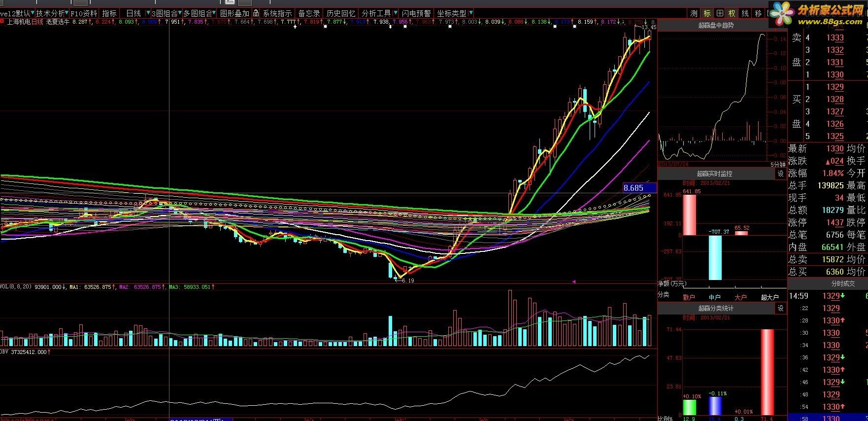The width and height of the screenshot is (868, 421).
Task: Expand the 坐标类型 dropdown arrow
Action: pos(471,13)
